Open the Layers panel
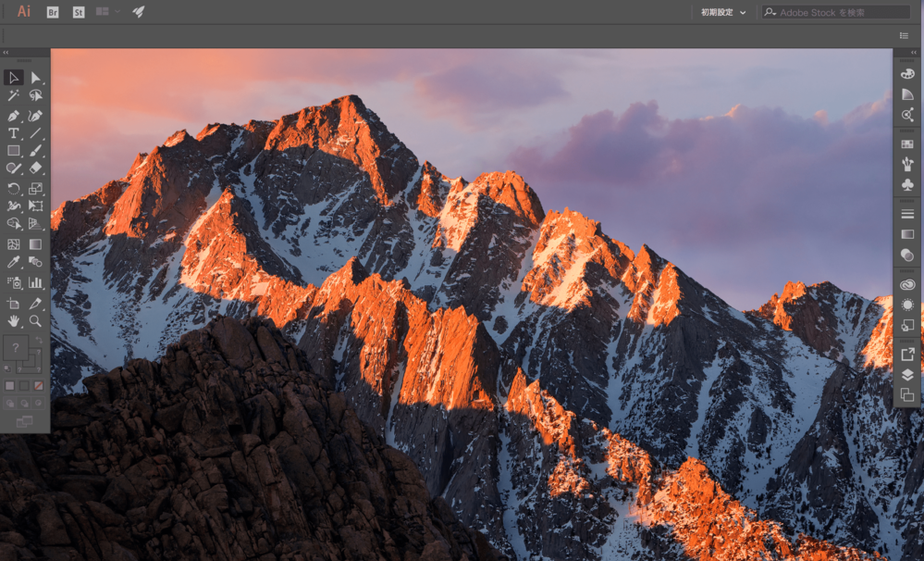This screenshot has width=924, height=561. click(907, 375)
